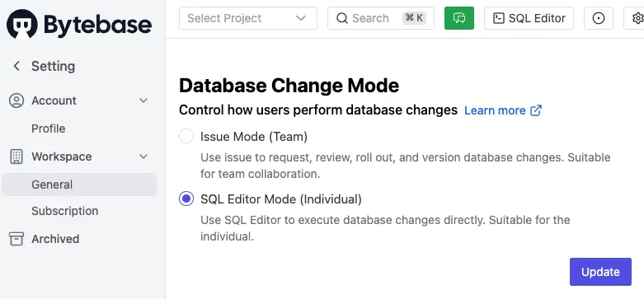Image resolution: width=644 pixels, height=299 pixels.
Task: Follow the Learn more link
Action: (495, 110)
